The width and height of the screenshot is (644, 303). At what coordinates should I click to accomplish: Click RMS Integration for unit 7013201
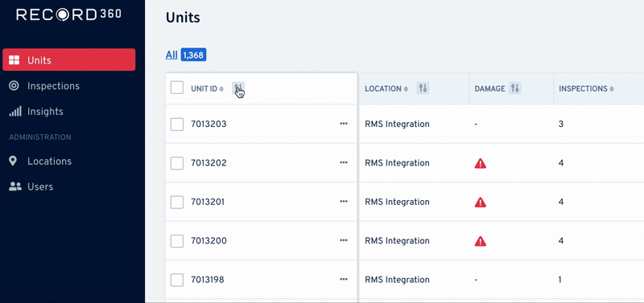click(x=397, y=202)
